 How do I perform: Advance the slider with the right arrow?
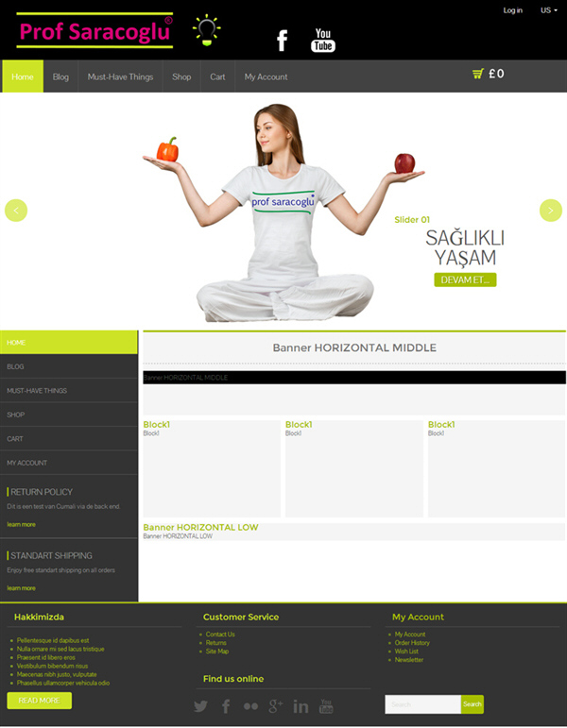coord(551,211)
